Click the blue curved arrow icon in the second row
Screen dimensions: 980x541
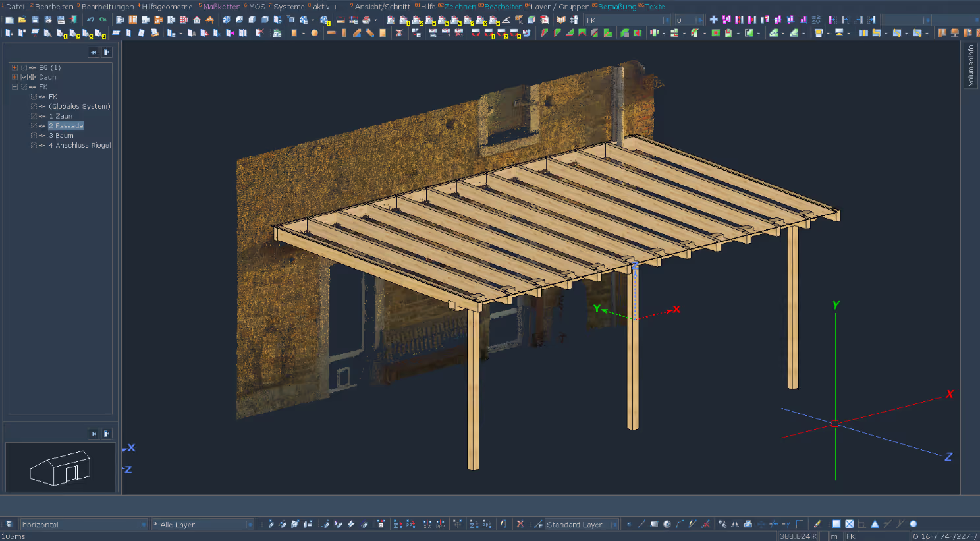point(526,33)
